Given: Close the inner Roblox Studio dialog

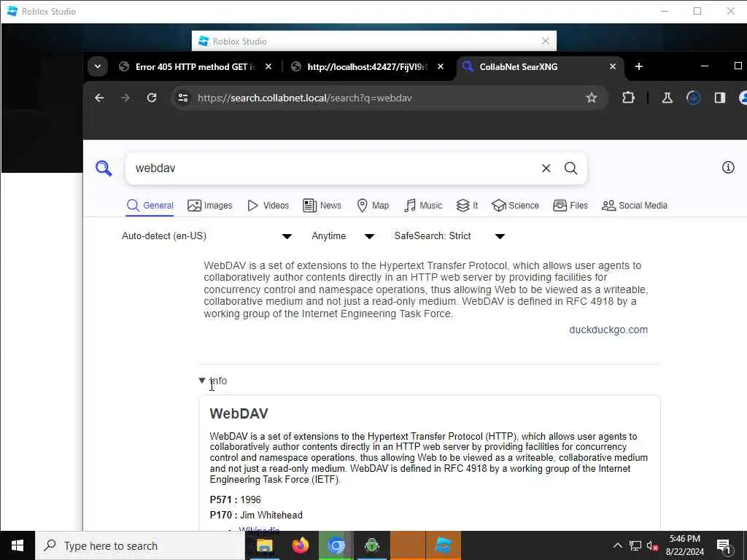Looking at the screenshot, I should [x=546, y=41].
